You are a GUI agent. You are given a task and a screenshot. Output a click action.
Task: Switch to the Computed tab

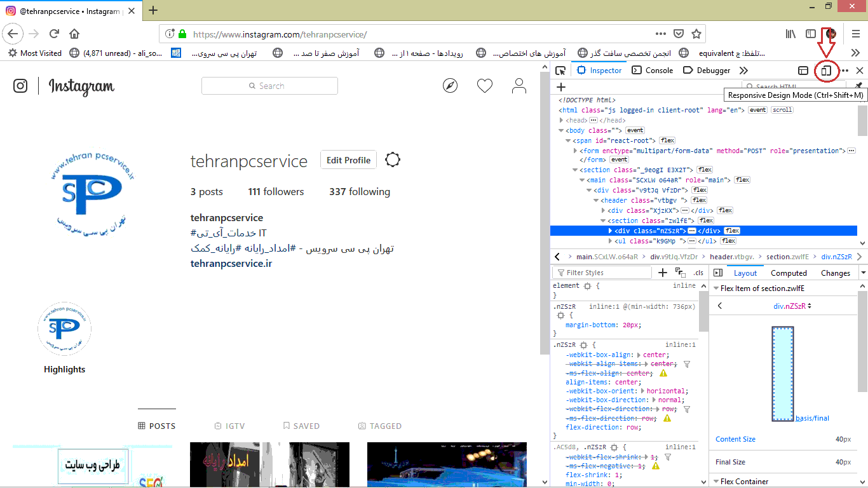coord(789,273)
